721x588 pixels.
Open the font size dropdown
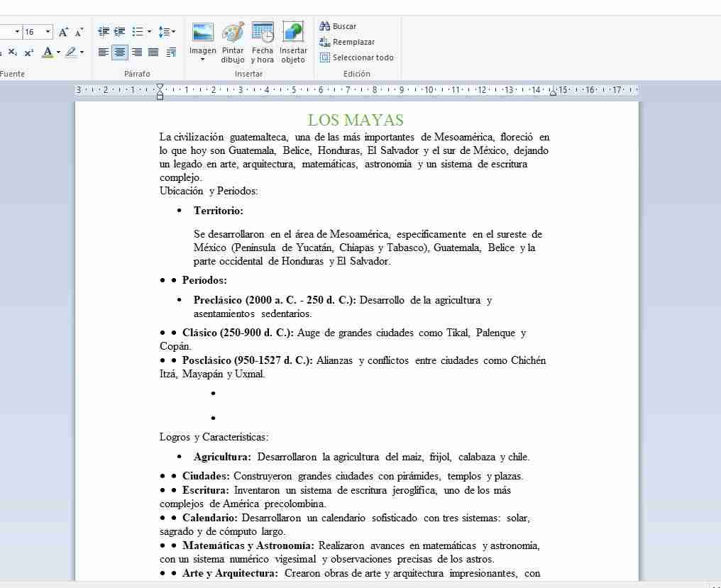click(48, 32)
